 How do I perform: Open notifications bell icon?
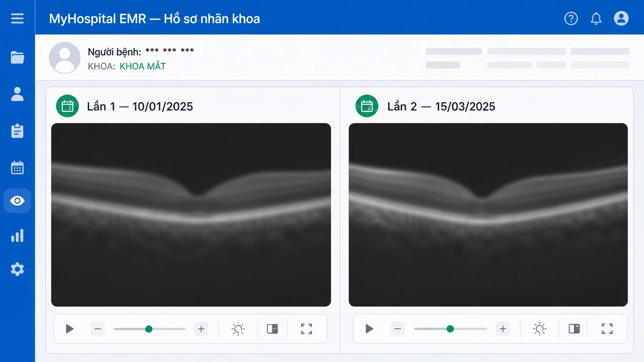[596, 18]
